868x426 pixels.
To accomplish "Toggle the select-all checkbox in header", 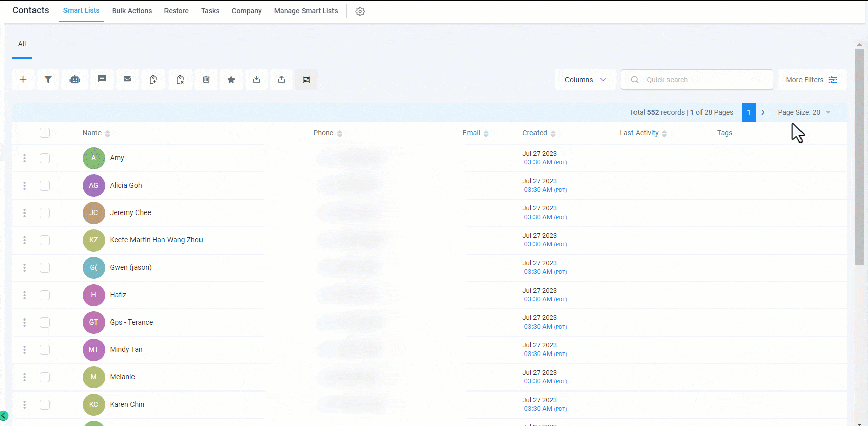I will click(x=45, y=133).
